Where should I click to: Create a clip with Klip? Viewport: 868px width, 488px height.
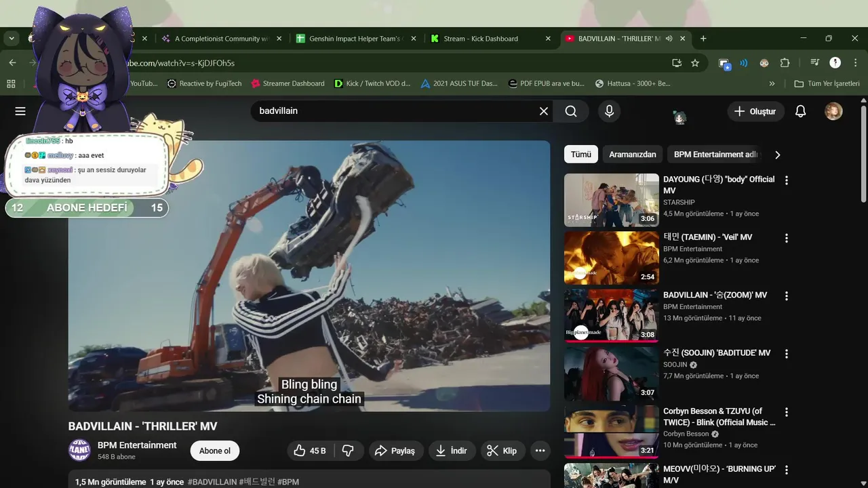point(502,451)
